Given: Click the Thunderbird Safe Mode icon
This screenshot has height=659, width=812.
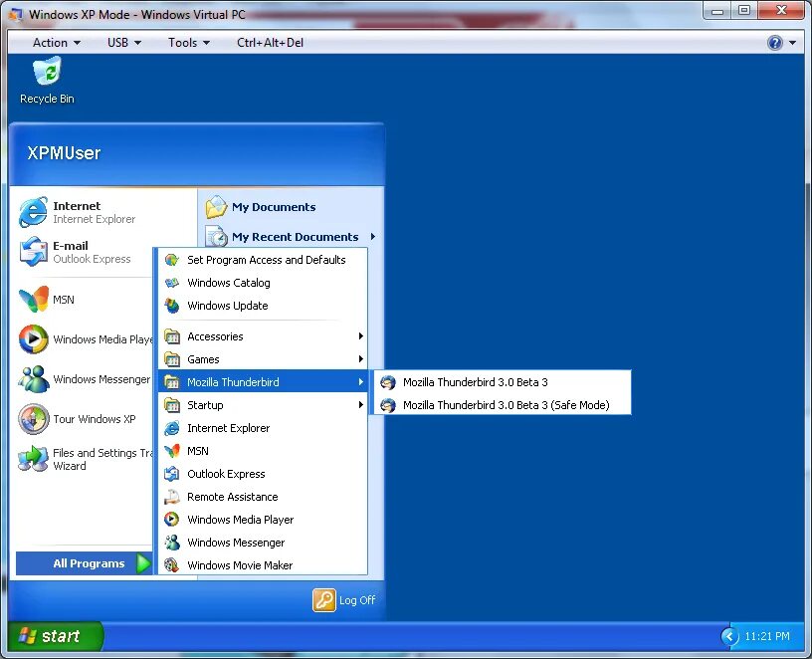Looking at the screenshot, I should [x=388, y=405].
